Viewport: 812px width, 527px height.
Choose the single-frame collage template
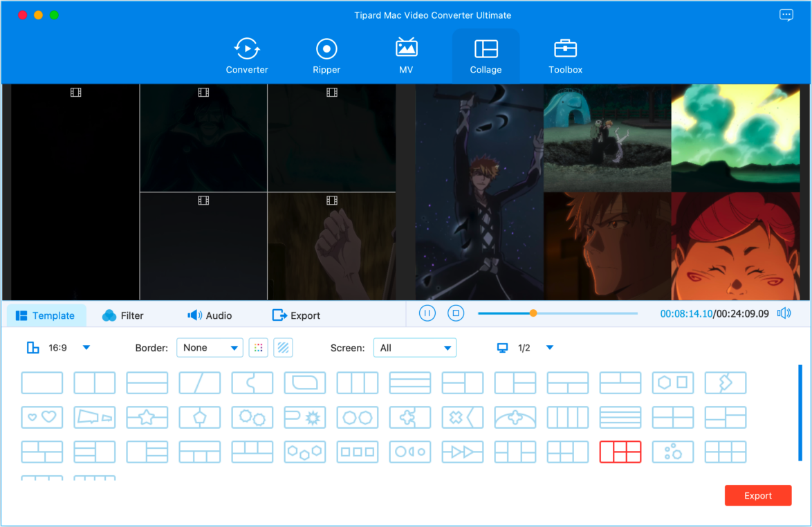pyautogui.click(x=42, y=383)
